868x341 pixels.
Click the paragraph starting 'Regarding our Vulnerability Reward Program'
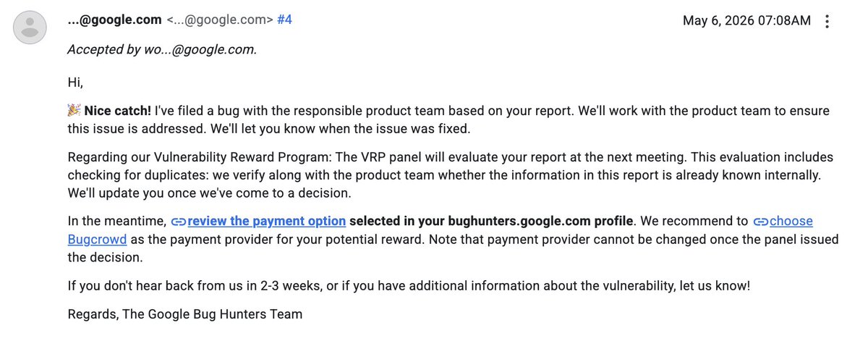point(451,175)
